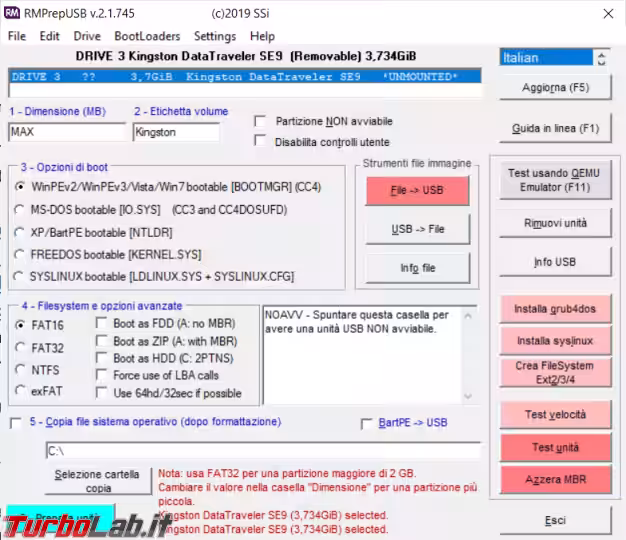Open the File menu

(x=17, y=36)
